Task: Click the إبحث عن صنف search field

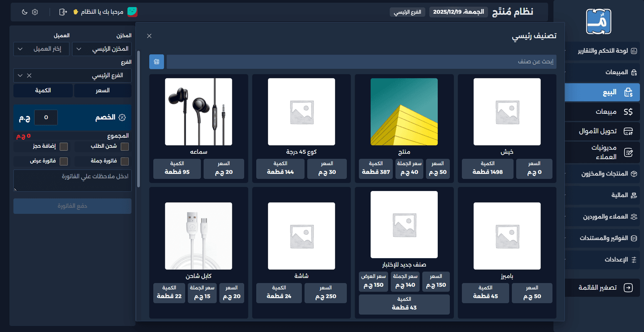Action: pyautogui.click(x=361, y=62)
